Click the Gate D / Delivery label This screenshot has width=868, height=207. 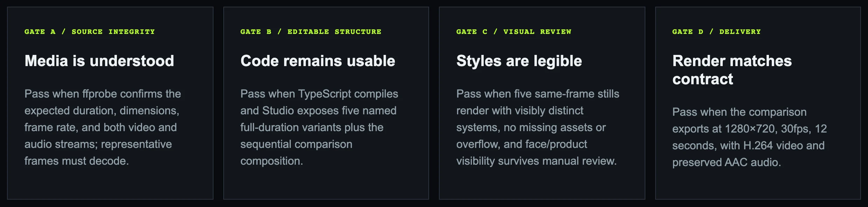716,32
